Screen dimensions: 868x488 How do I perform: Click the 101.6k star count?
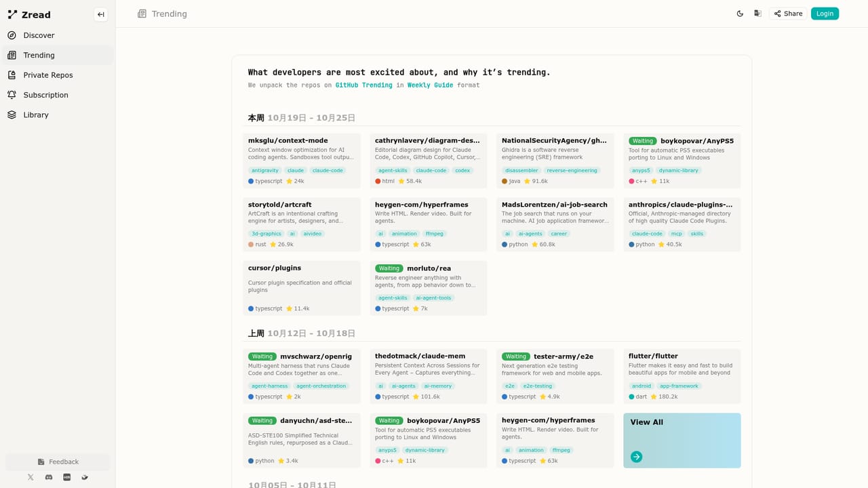coord(425,396)
